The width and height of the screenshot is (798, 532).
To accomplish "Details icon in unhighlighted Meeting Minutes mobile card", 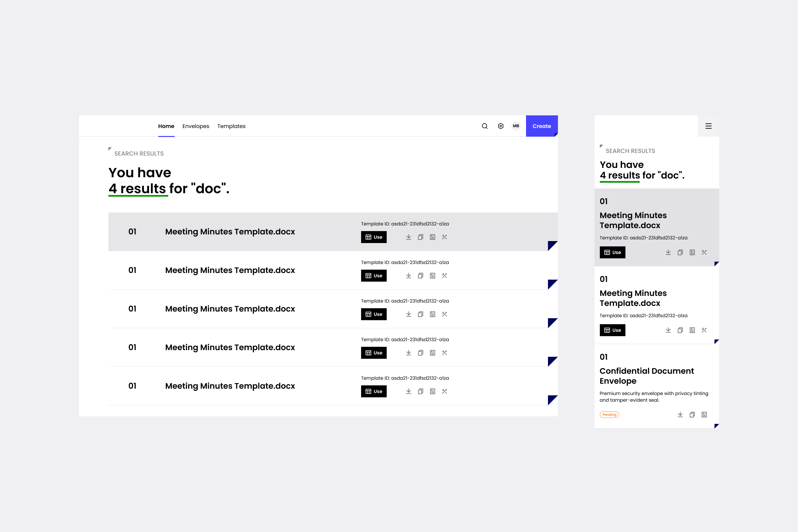I will pyautogui.click(x=692, y=330).
